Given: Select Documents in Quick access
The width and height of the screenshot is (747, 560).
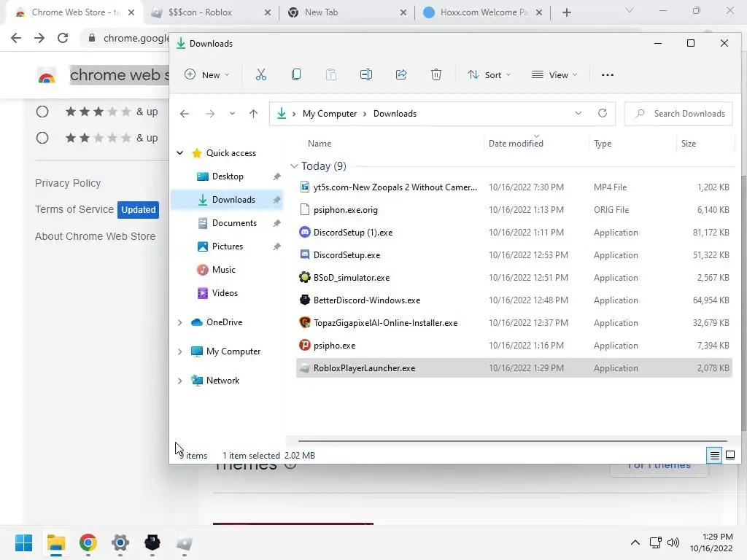Looking at the screenshot, I should tap(234, 223).
